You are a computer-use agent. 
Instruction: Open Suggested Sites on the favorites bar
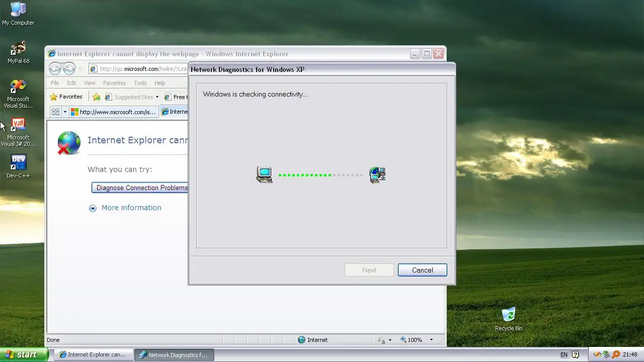[129, 97]
